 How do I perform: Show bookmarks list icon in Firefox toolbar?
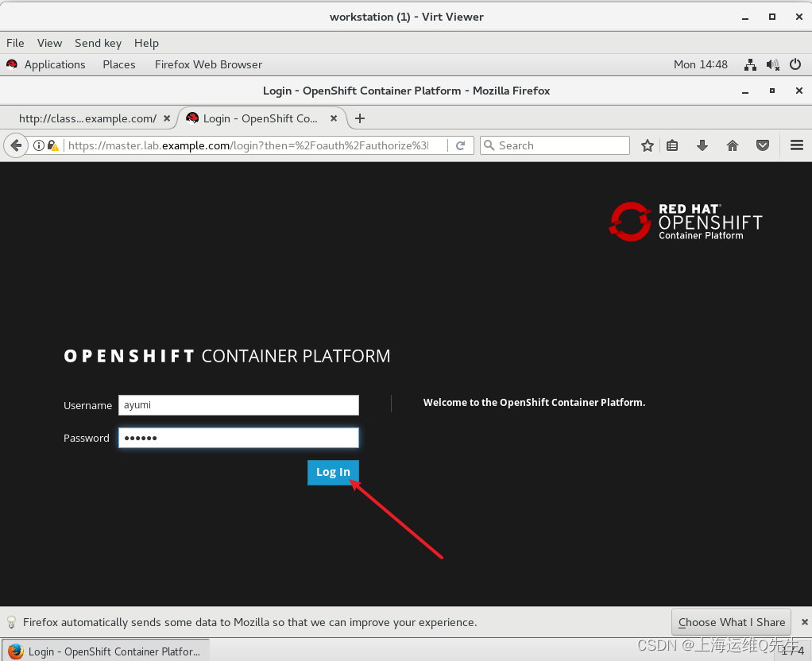click(672, 145)
